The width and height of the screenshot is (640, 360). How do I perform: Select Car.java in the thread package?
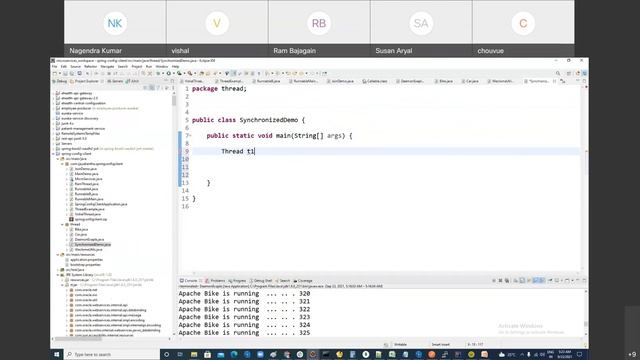80,235
